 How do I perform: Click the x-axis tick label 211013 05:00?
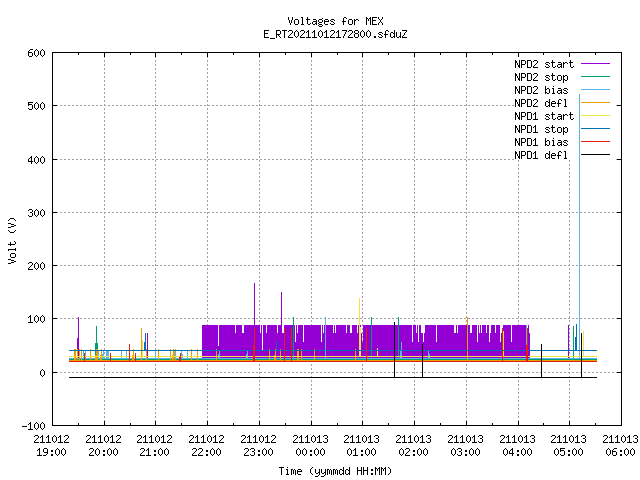tap(569, 446)
